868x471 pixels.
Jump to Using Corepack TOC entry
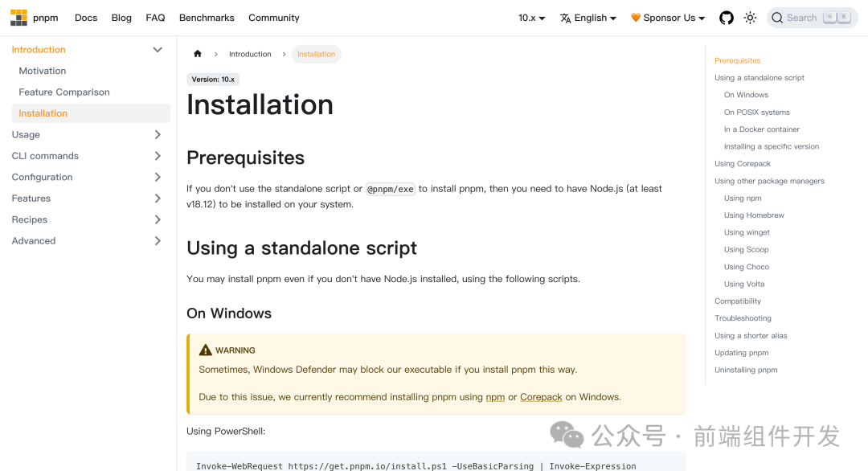743,163
